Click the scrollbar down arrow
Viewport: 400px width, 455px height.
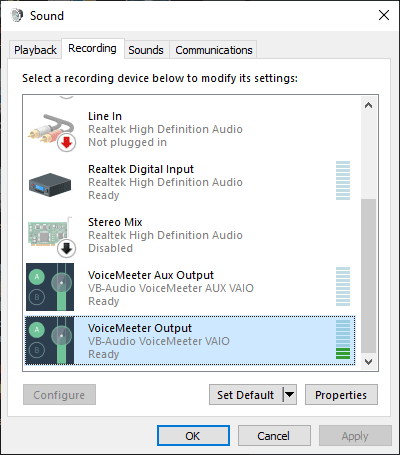[x=368, y=362]
